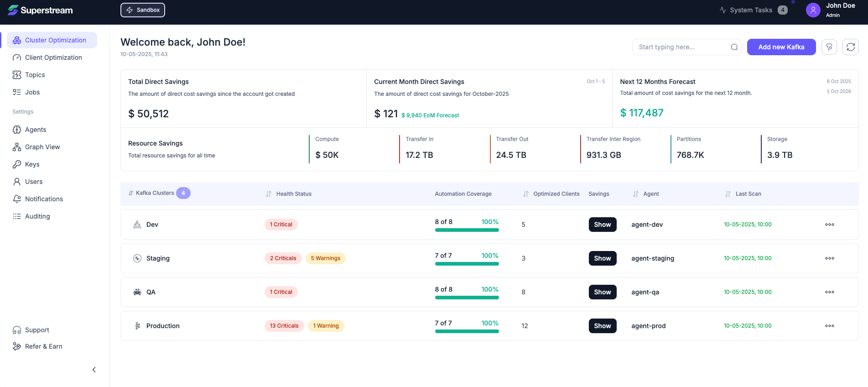Show savings for Production cluster

[603, 326]
